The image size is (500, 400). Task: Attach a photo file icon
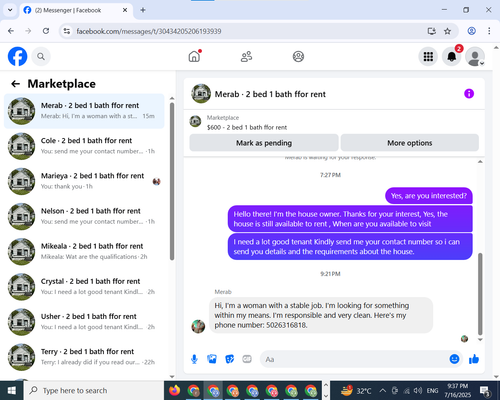pyautogui.click(x=212, y=359)
